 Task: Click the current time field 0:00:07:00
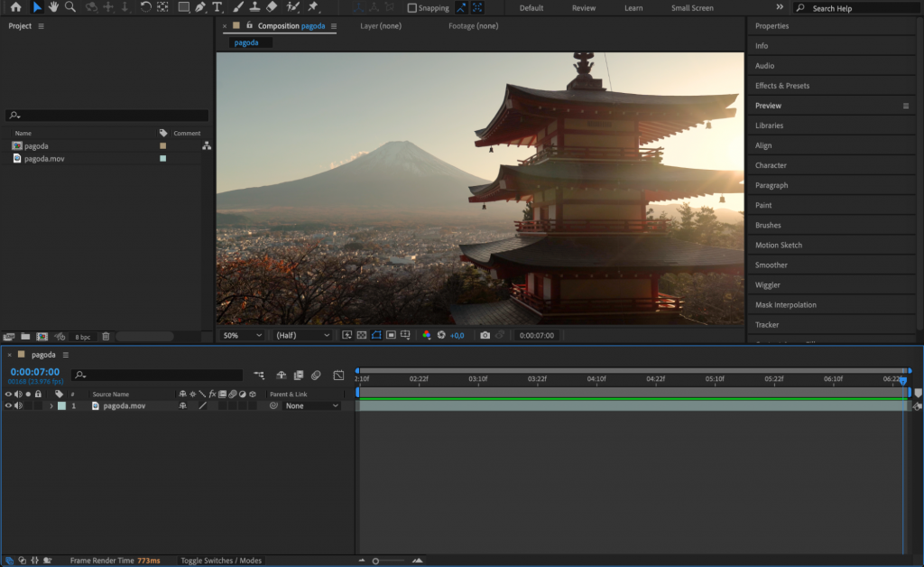(x=34, y=370)
